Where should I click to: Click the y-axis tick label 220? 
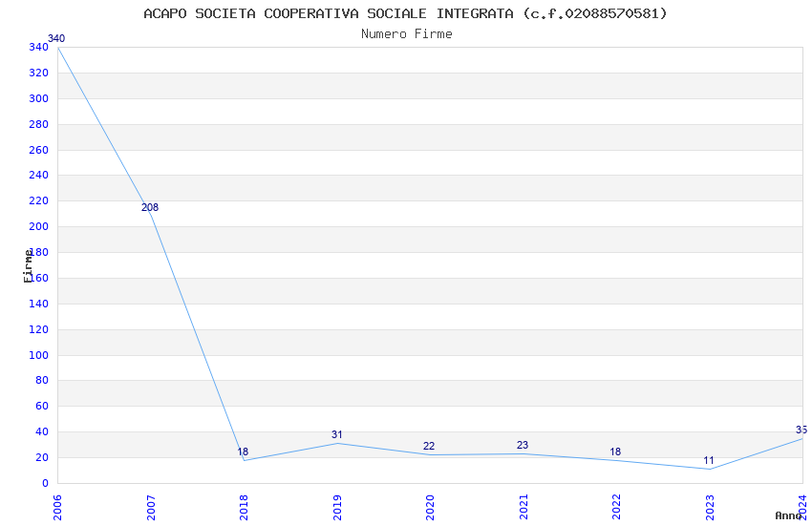click(x=39, y=200)
